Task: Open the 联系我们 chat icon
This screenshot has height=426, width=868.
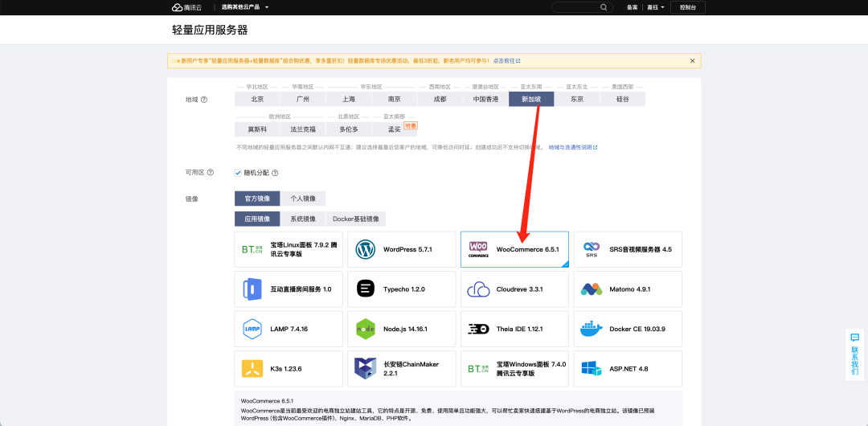Action: (854, 338)
